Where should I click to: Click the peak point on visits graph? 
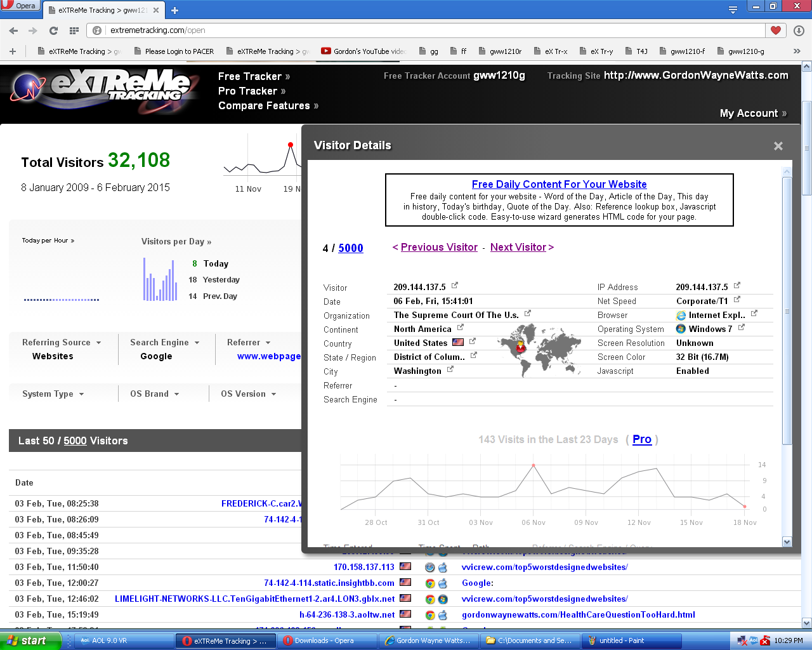coord(534,465)
